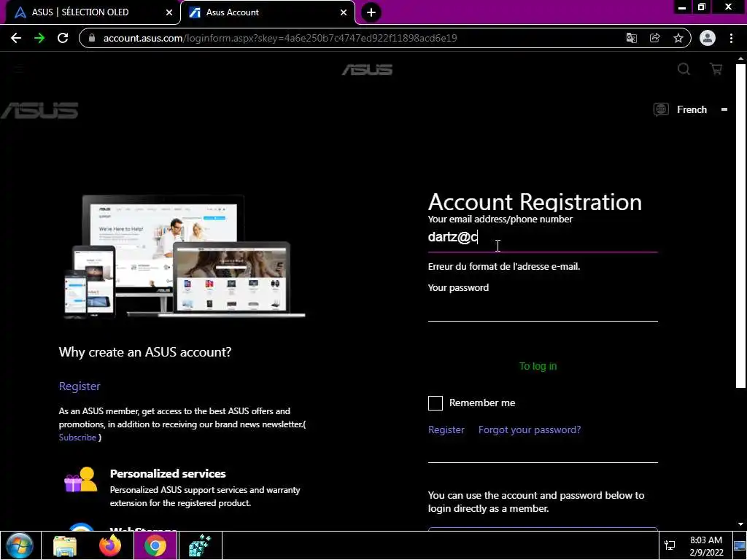Click the search magnifier icon
This screenshot has height=560, width=747.
coord(684,69)
